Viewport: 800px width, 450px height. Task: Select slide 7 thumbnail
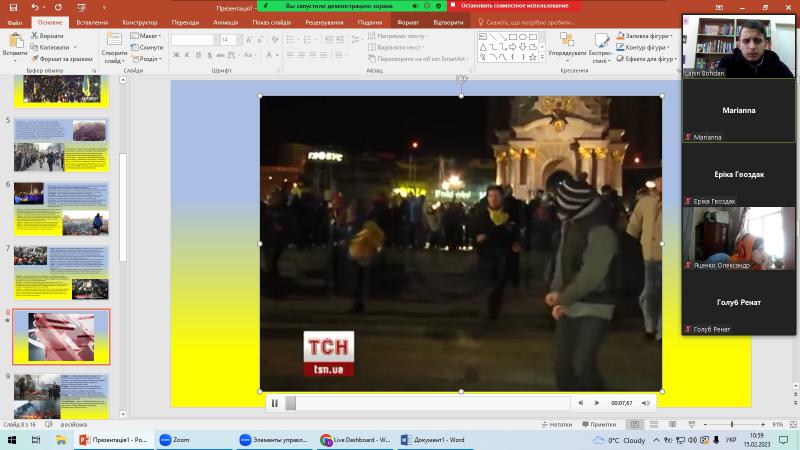[x=61, y=273]
